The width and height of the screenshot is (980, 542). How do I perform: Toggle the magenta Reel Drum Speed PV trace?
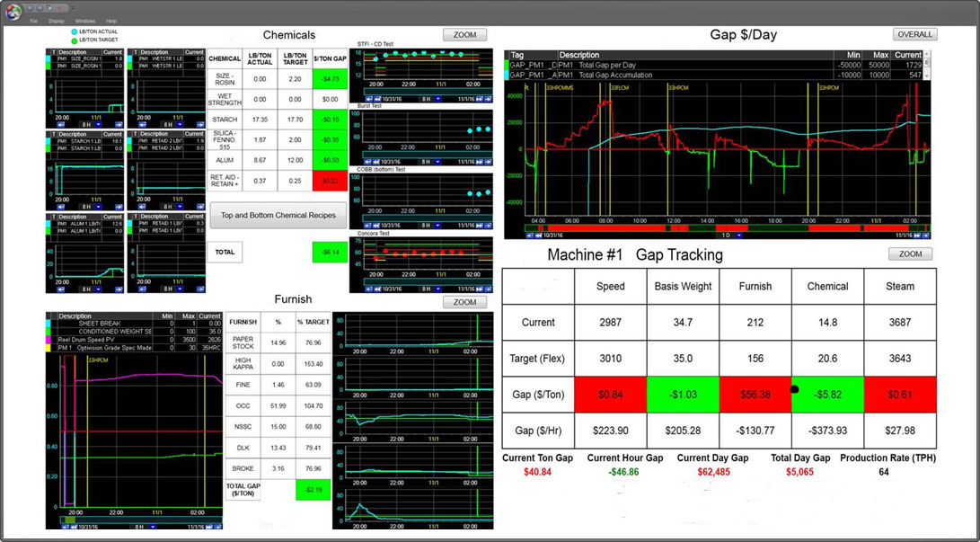(50, 341)
